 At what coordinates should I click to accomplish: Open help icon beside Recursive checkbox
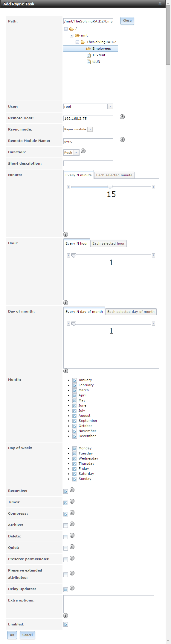[72, 490]
